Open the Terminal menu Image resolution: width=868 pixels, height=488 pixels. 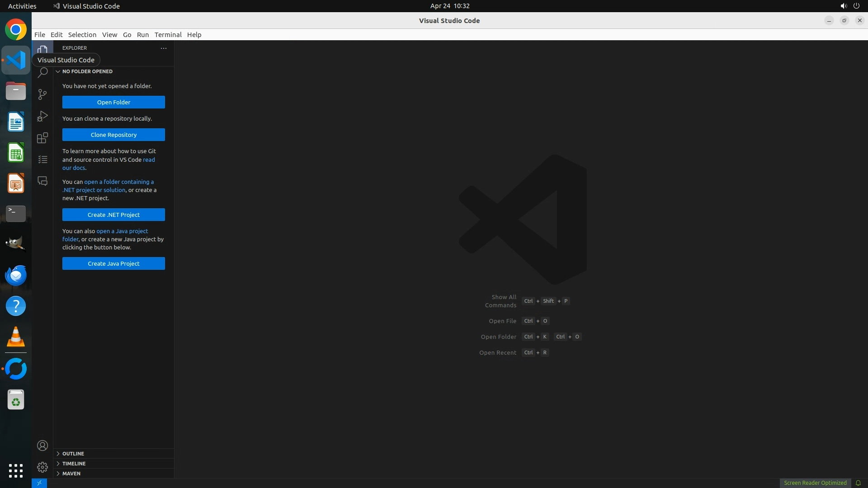[168, 35]
